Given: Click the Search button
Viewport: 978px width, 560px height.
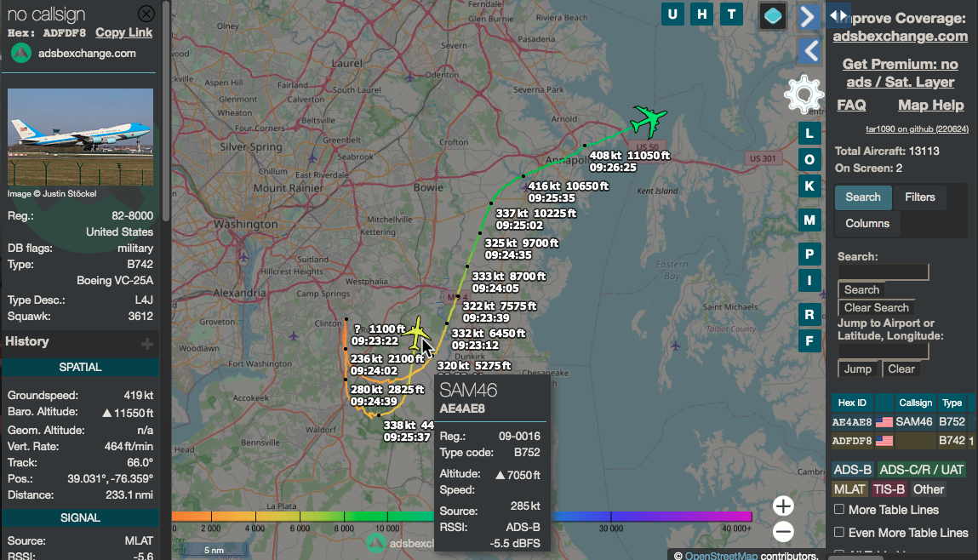Looking at the screenshot, I should 861,289.
